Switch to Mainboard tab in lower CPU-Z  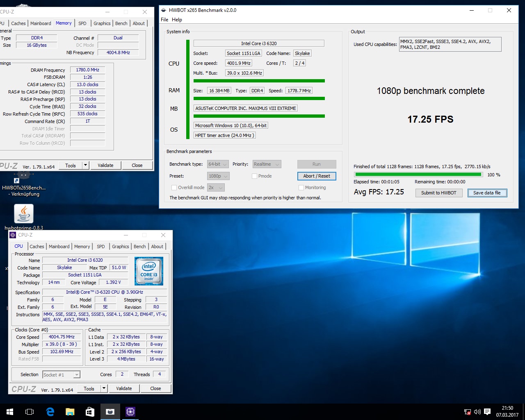[59, 247]
